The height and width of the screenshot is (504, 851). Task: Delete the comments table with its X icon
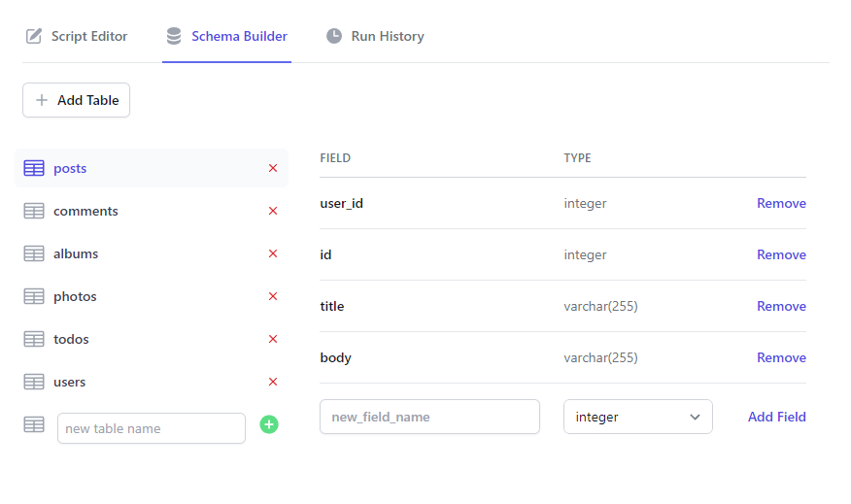(x=273, y=211)
